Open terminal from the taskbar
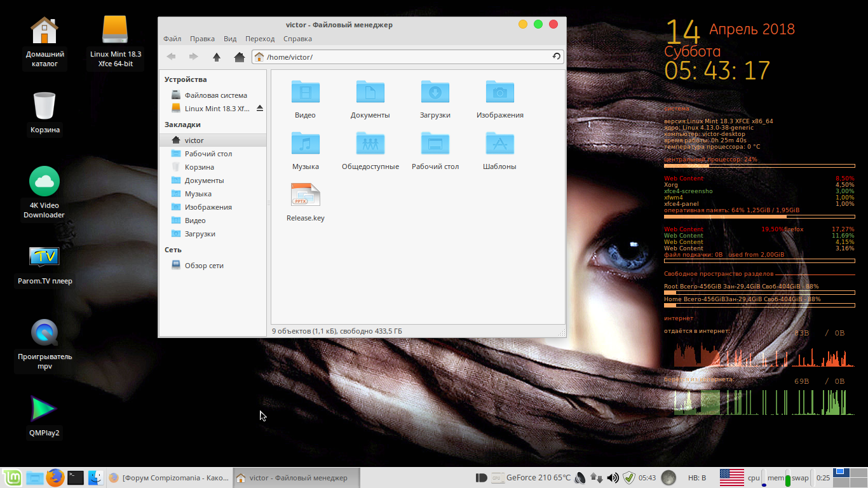Image resolution: width=868 pixels, height=488 pixels. pyautogui.click(x=76, y=478)
